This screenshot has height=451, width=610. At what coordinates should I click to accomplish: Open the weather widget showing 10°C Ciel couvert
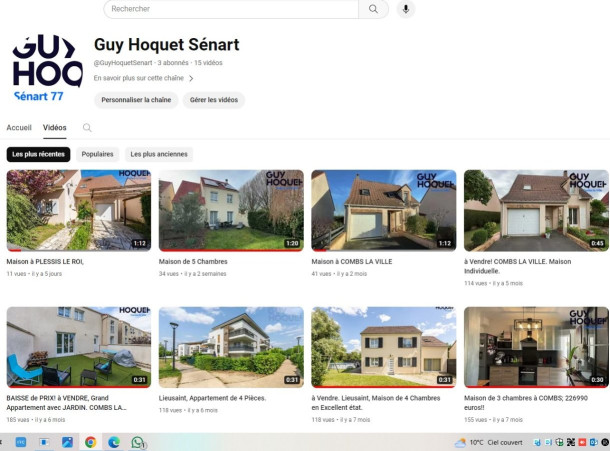[x=489, y=442]
